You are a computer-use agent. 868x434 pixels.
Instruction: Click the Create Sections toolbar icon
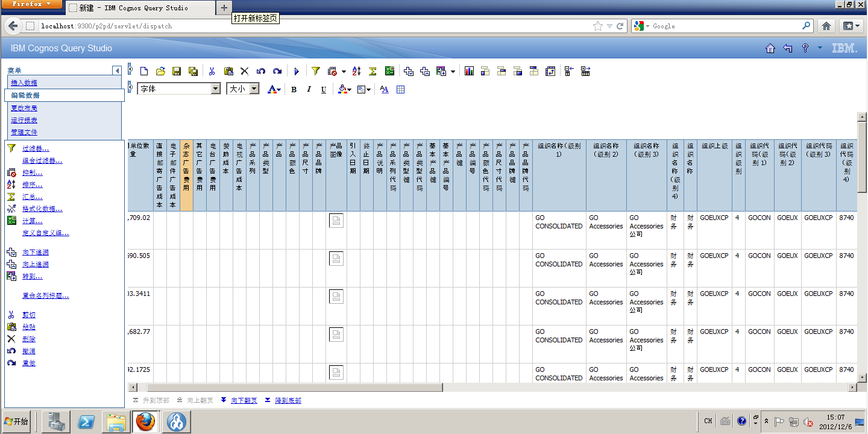coord(534,71)
